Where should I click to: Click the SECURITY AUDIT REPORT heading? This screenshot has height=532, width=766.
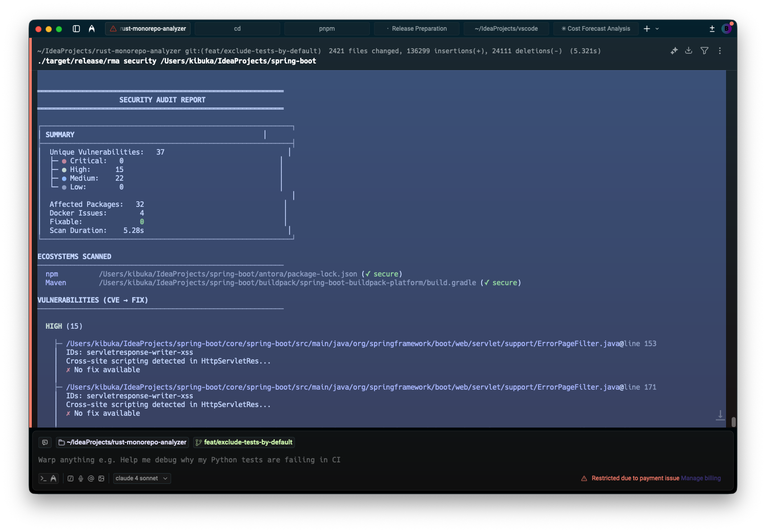162,100
